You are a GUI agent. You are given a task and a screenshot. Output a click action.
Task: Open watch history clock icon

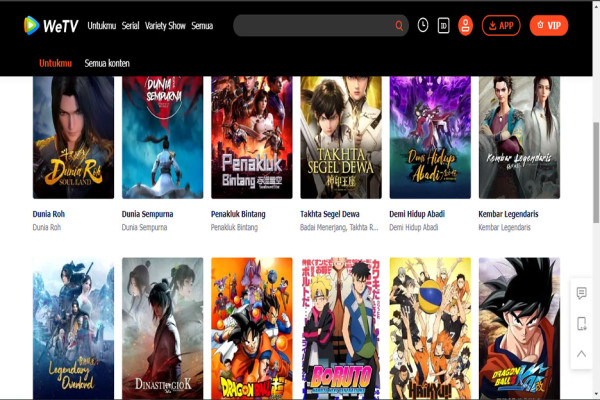coord(423,25)
